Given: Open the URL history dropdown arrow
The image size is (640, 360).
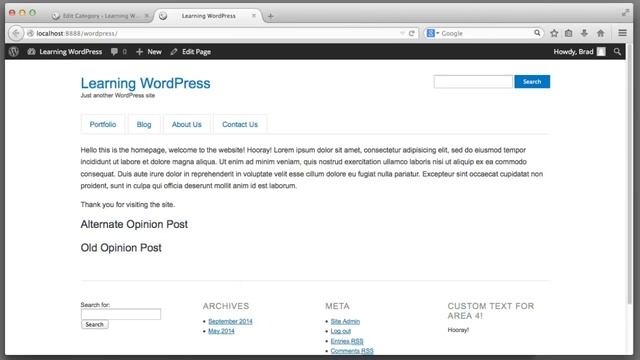Looking at the screenshot, I should coord(402,33).
